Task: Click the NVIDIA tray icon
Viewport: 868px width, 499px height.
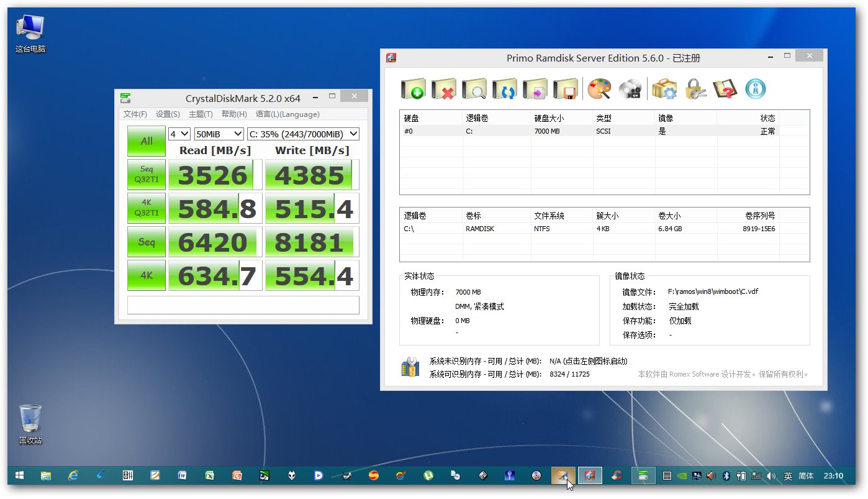Action: 682,476
